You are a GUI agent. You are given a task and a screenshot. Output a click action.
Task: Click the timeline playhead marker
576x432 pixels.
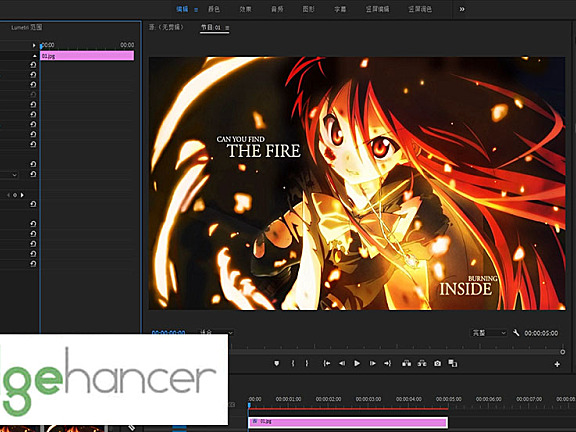[249, 405]
